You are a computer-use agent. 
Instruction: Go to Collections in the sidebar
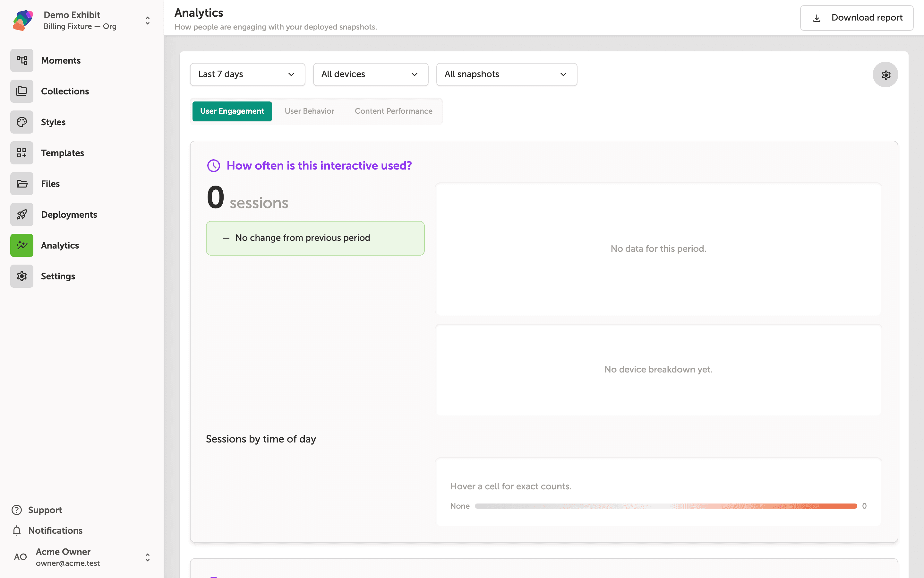[65, 92]
